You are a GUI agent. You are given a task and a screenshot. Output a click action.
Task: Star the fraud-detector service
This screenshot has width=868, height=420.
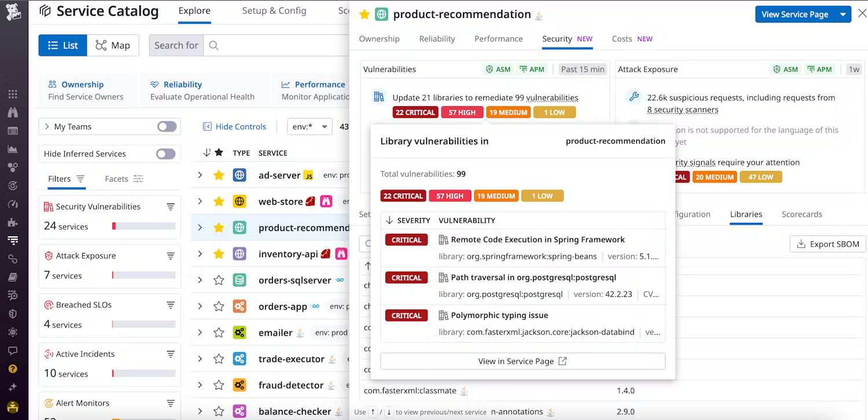218,385
